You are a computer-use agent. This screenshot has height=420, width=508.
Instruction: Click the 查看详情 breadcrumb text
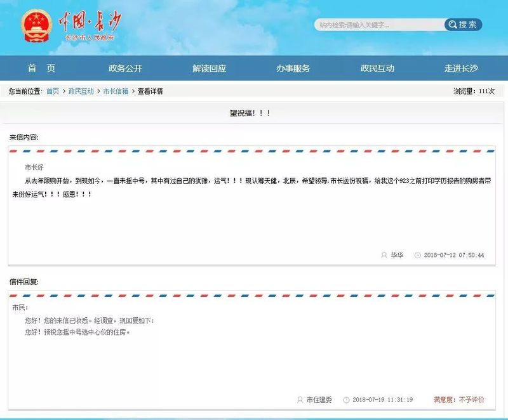click(150, 91)
